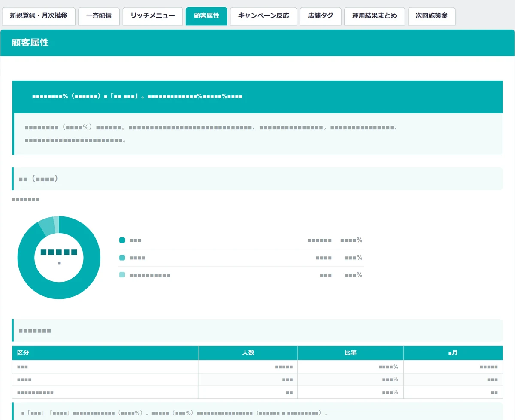Click the 顧客属性 page heading banner
This screenshot has height=420, width=515.
[257, 43]
